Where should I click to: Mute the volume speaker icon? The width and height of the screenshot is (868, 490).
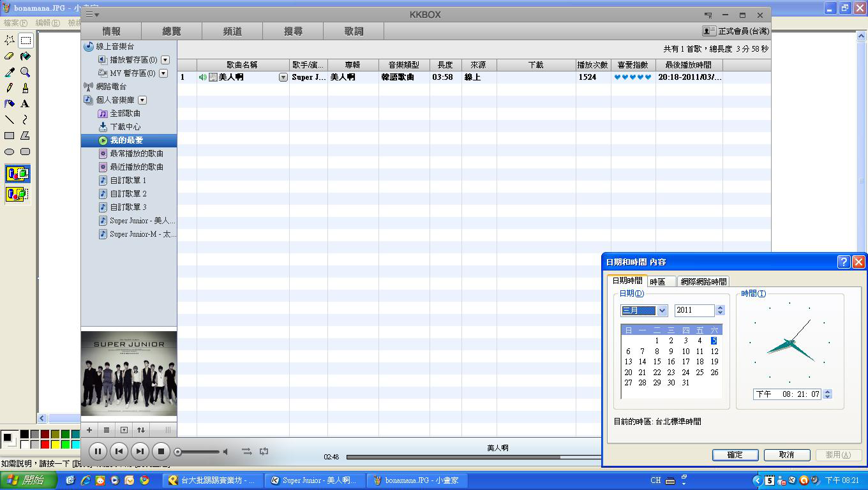click(x=225, y=452)
